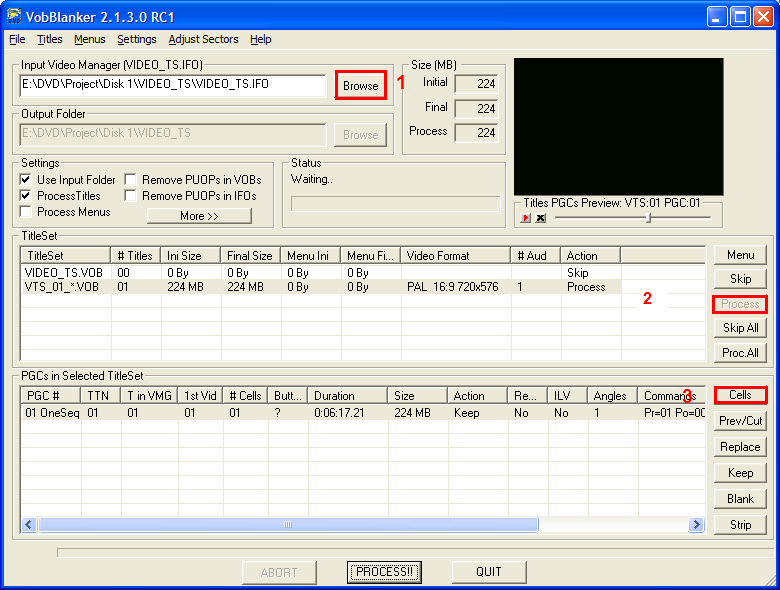This screenshot has height=590, width=780.
Task: Click the Menu Ini column header
Action: 311,256
